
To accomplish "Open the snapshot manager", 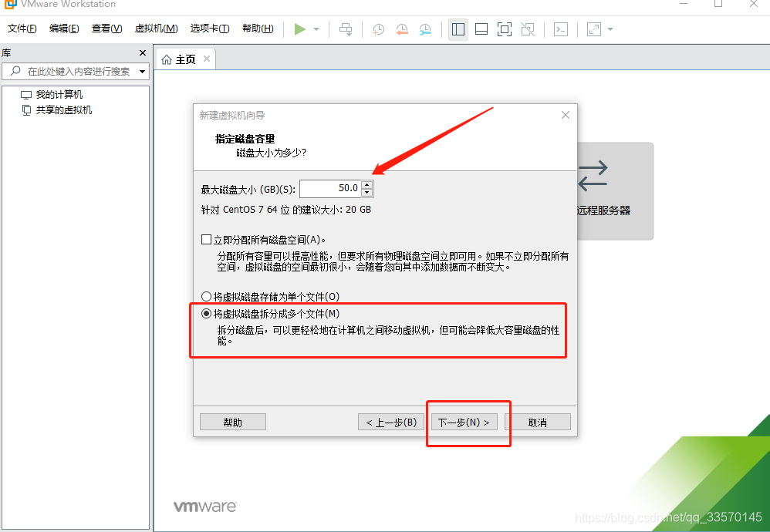I will point(425,29).
